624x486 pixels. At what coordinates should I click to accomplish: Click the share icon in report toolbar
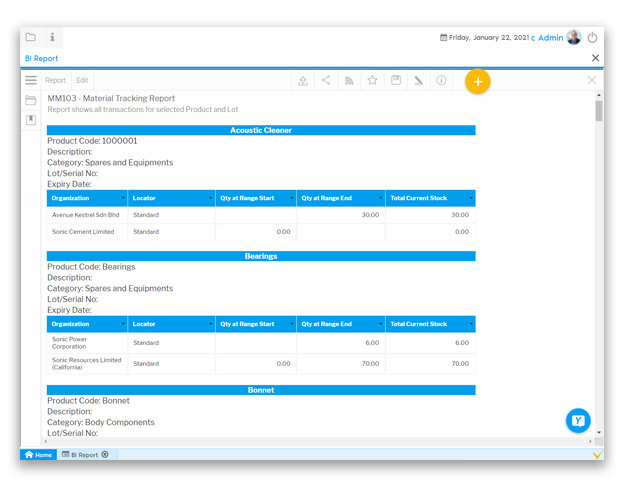click(326, 81)
